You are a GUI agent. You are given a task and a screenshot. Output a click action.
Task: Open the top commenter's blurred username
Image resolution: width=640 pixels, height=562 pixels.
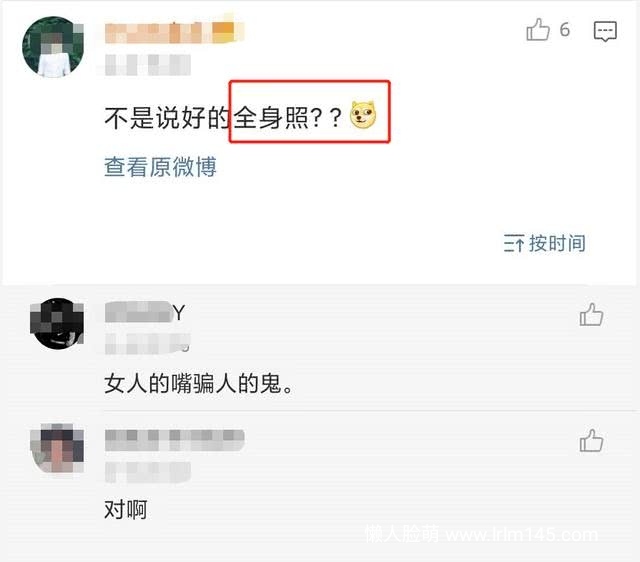point(174,33)
